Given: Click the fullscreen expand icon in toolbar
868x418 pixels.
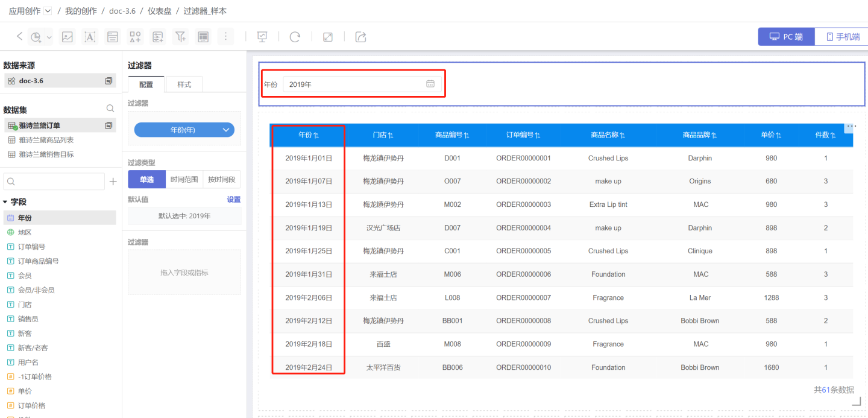Looking at the screenshot, I should (328, 37).
